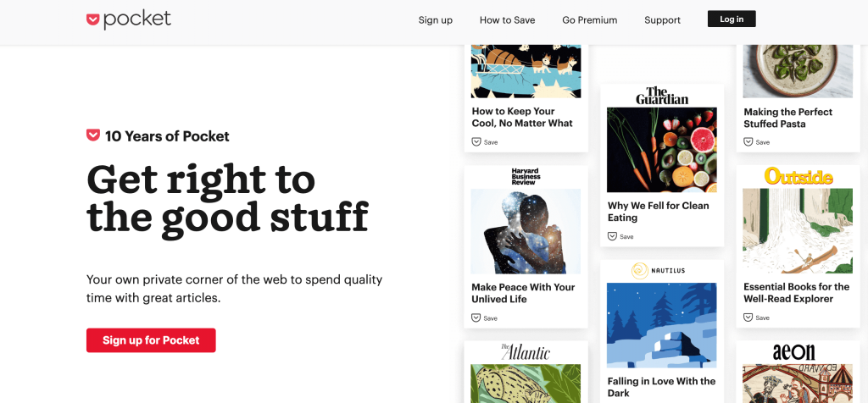
Task: Open the Support link in navigation
Action: click(x=662, y=20)
